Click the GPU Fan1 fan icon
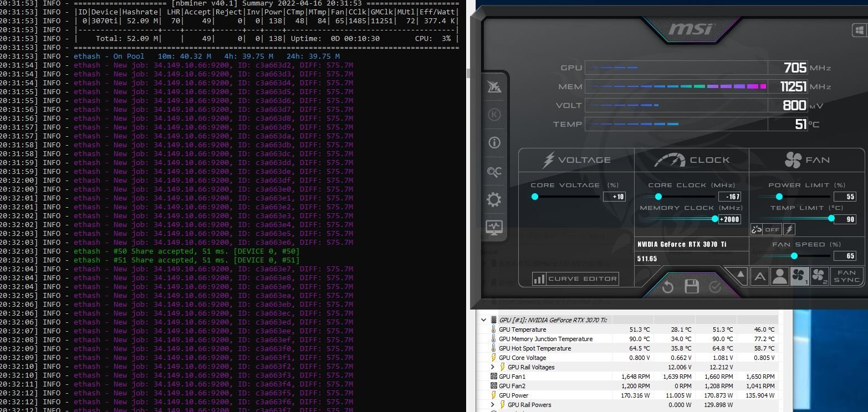Image resolution: width=868 pixels, height=412 pixels. pos(493,377)
